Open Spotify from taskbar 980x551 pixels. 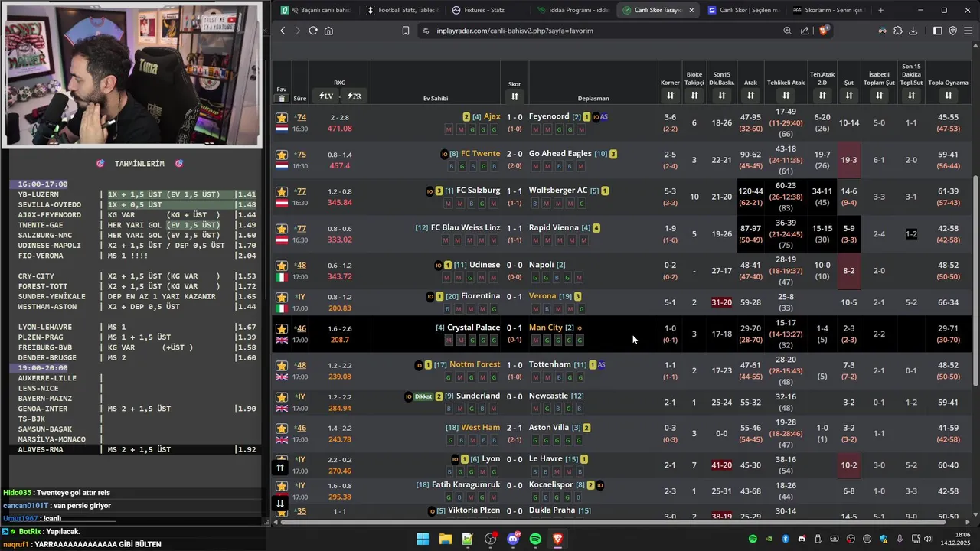click(535, 539)
